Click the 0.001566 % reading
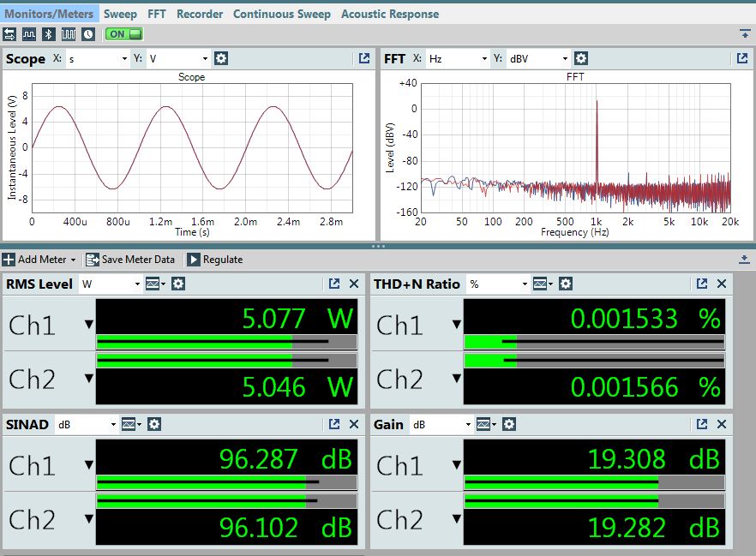Viewport: 756px width, 556px height. (x=645, y=387)
